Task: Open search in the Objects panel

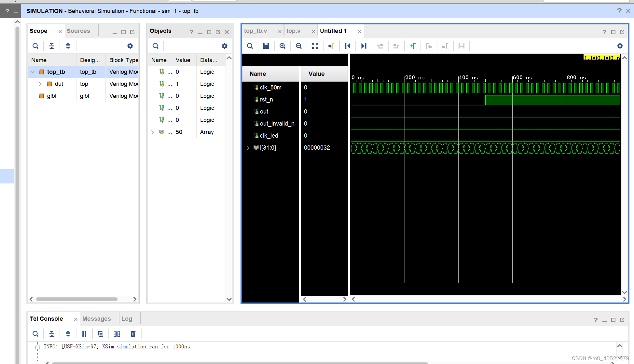Action: [x=156, y=46]
